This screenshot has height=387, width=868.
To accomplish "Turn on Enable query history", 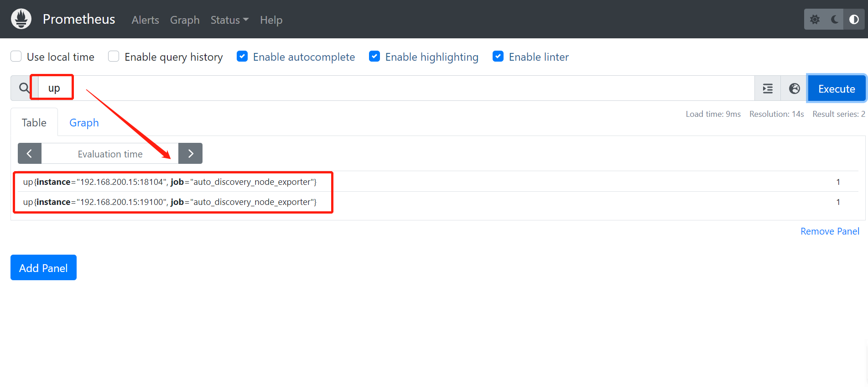I will click(x=114, y=57).
